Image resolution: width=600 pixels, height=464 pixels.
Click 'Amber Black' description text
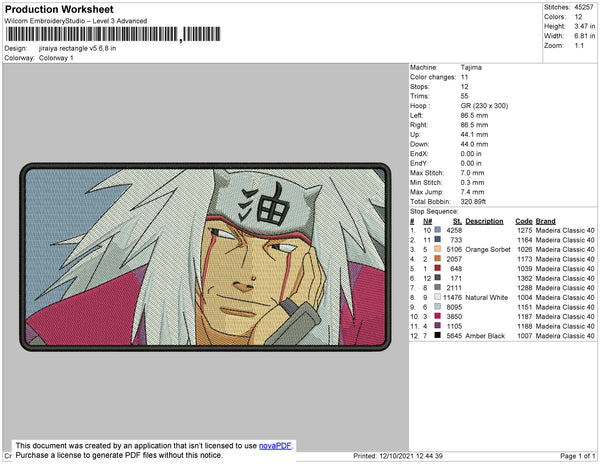tap(485, 335)
